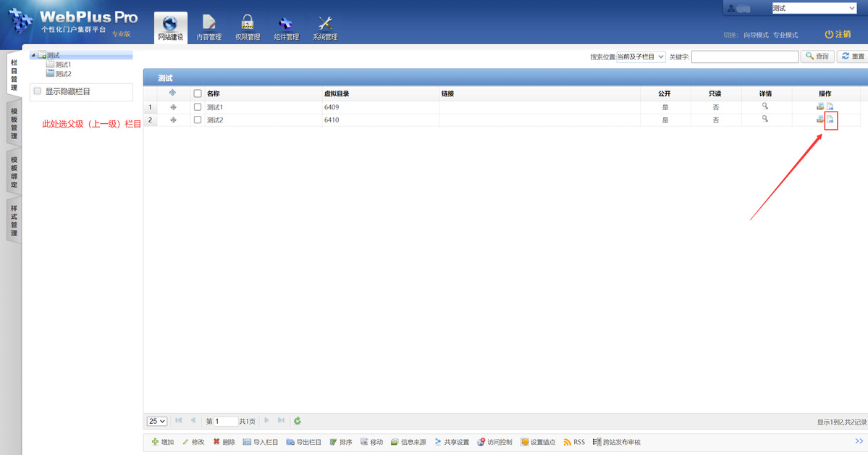
Task: Click the 查询 search button
Action: (x=817, y=57)
